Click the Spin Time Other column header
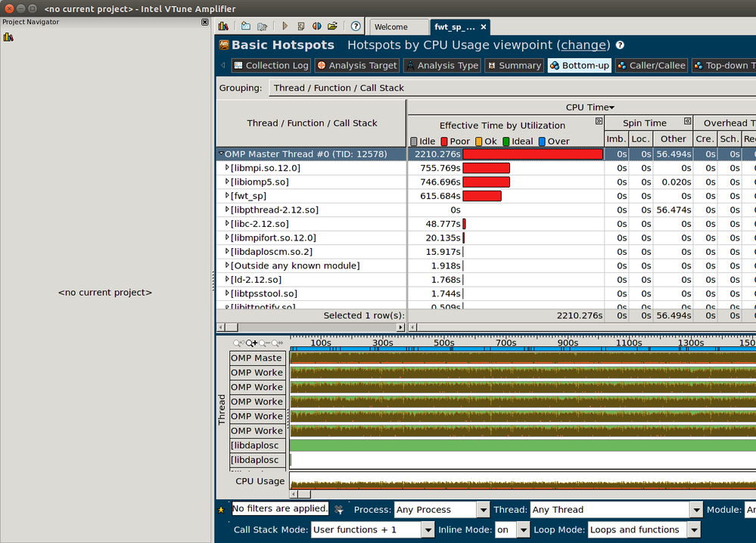The height and width of the screenshot is (543, 756). [x=673, y=138]
